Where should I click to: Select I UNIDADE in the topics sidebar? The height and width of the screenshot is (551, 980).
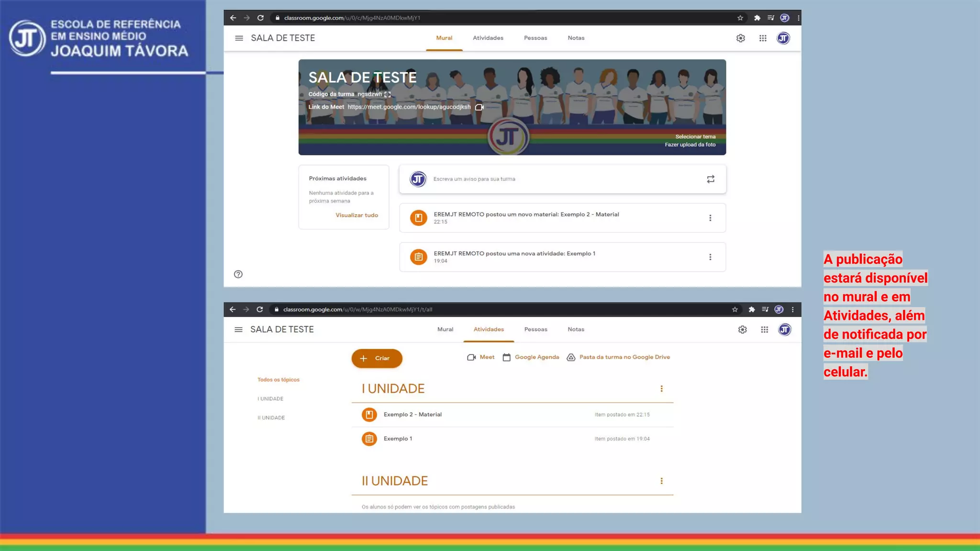point(270,399)
